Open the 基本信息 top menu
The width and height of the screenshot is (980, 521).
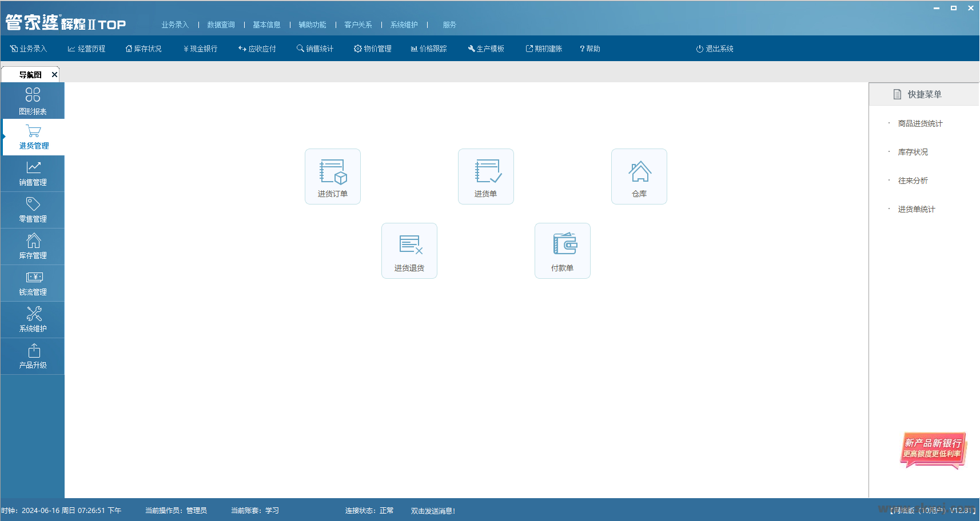266,25
